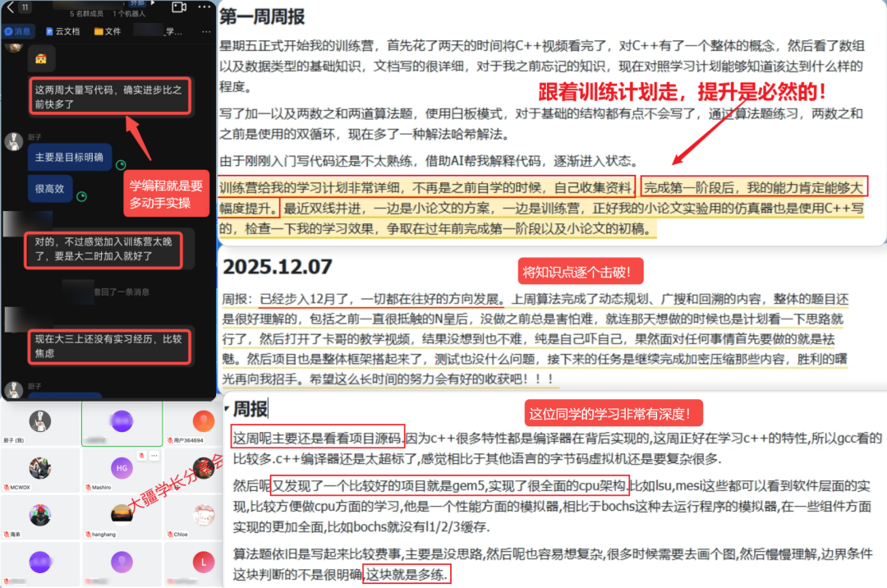Click the chef avatar above 主要是目标明确
The width and height of the screenshot is (887, 588).
pyautogui.click(x=12, y=141)
